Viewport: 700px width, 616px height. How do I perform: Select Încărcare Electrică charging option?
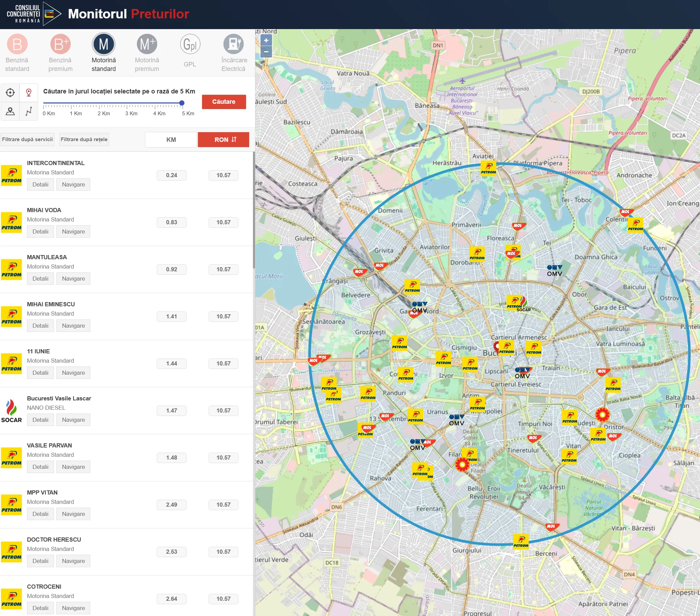coord(234,53)
